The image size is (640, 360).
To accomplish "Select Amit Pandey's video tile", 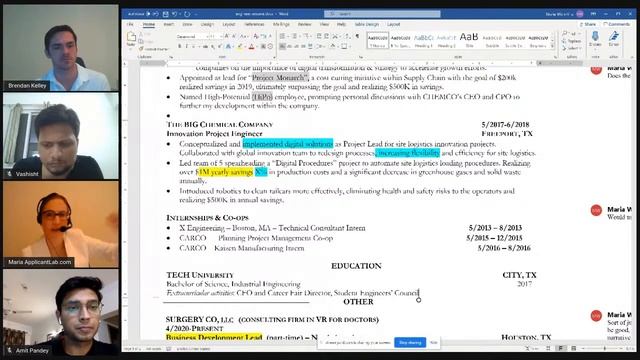I will click(61, 312).
